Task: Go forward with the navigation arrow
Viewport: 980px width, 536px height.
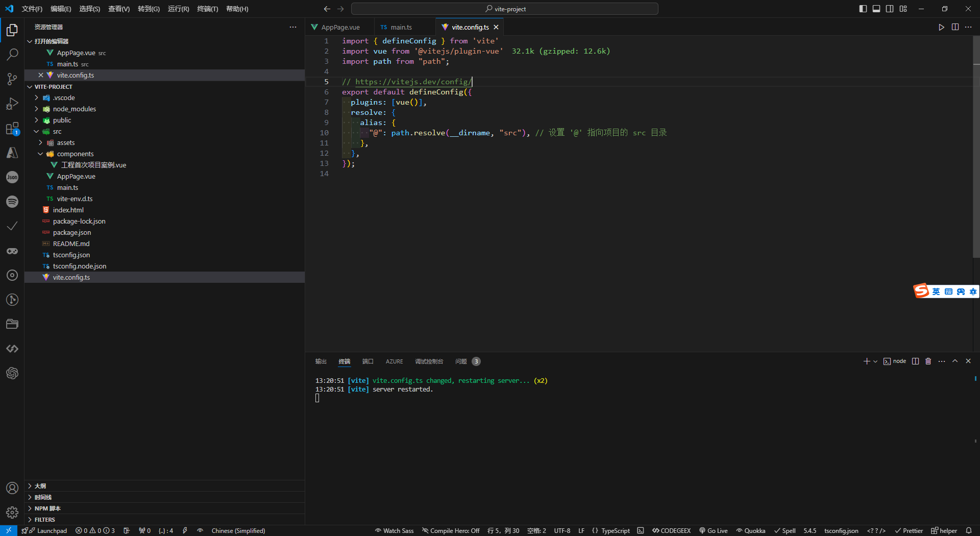Action: click(x=341, y=9)
